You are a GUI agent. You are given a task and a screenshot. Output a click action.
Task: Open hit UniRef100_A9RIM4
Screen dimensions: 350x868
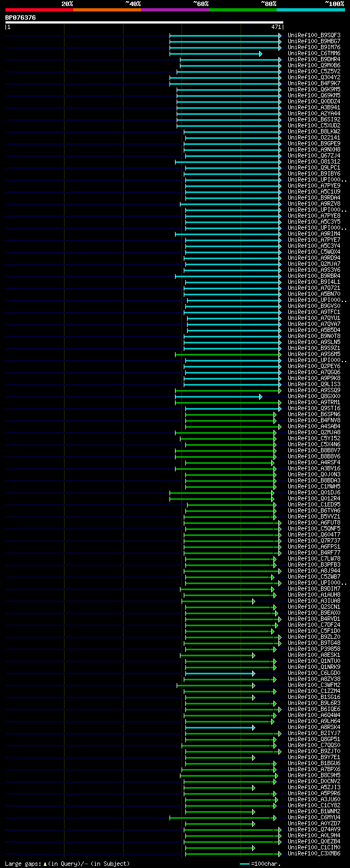click(314, 234)
